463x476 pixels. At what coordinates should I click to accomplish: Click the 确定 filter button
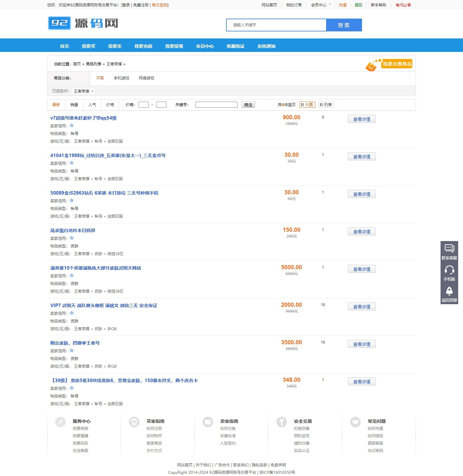248,105
